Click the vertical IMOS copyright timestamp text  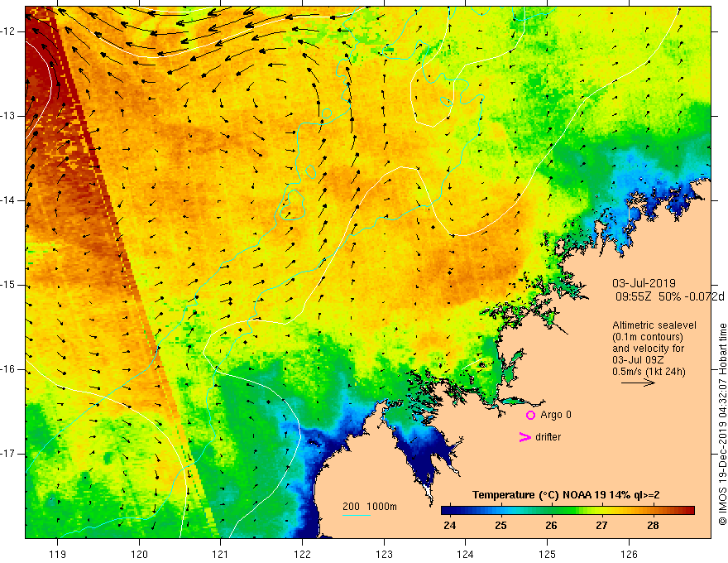coord(722,425)
